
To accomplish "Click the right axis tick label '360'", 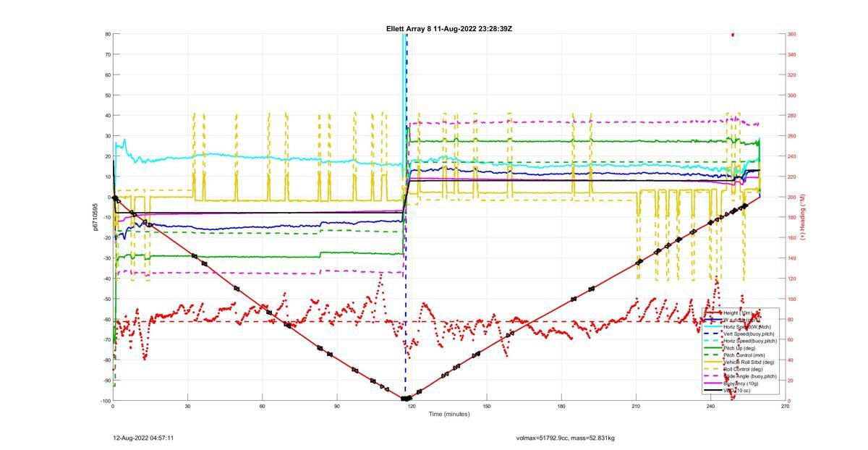I will (792, 34).
